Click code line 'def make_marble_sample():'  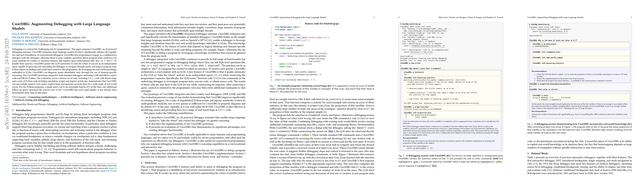point(288,35)
